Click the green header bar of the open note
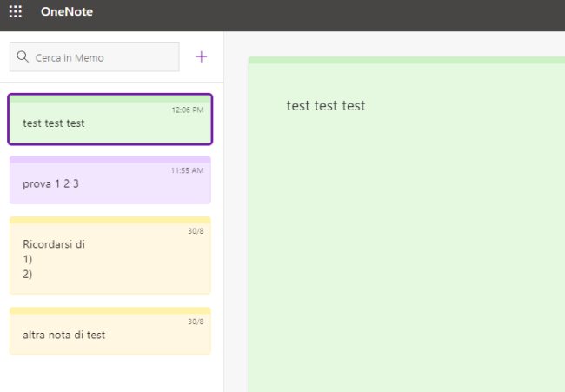 [406, 61]
